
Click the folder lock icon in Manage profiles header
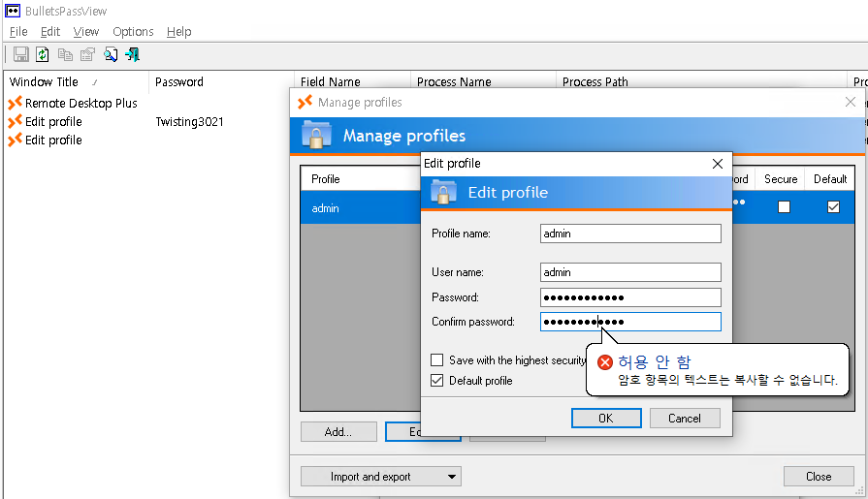pyautogui.click(x=316, y=136)
